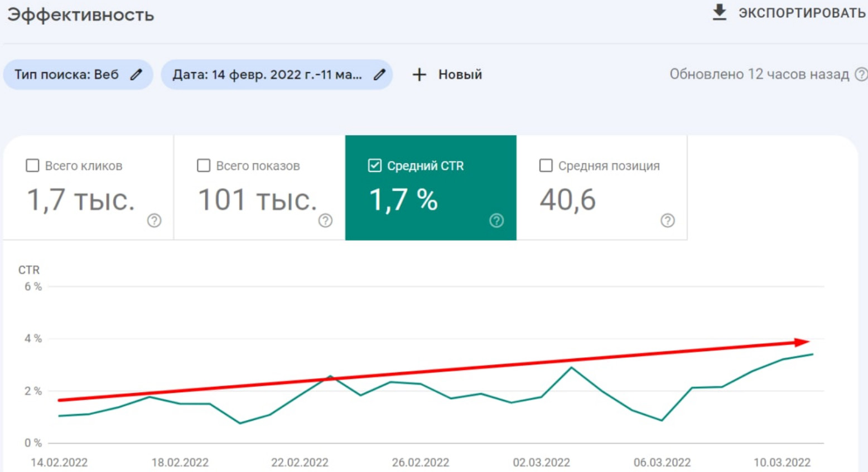This screenshot has height=472, width=868.
Task: Click the 22.02.2022 date label
Action: [300, 463]
